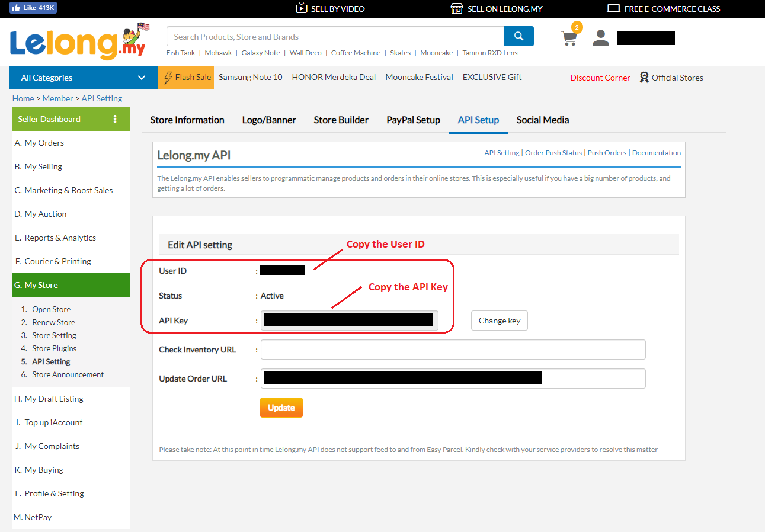This screenshot has width=765, height=532.
Task: Click the Lelong.my logo
Action: (x=78, y=41)
